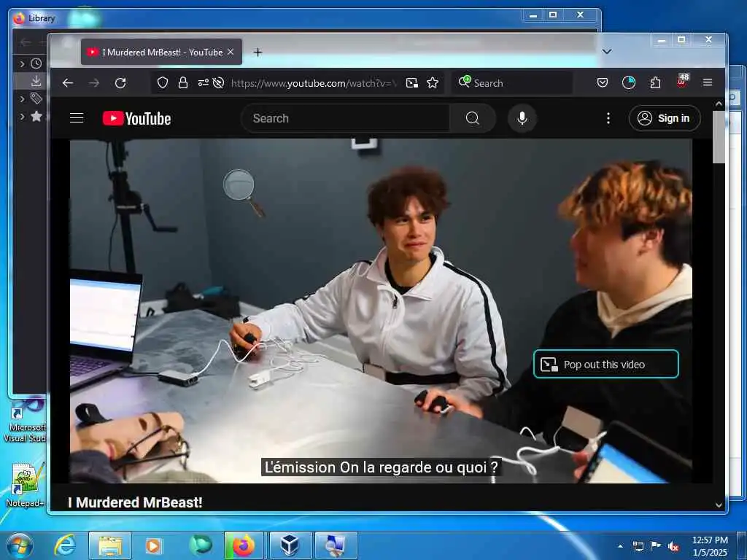Open Firefox application menu

[x=708, y=82]
